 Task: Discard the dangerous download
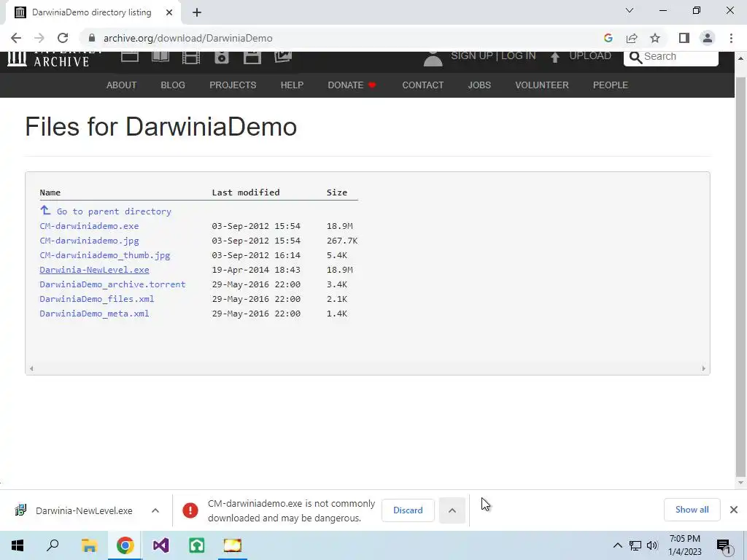coord(408,510)
